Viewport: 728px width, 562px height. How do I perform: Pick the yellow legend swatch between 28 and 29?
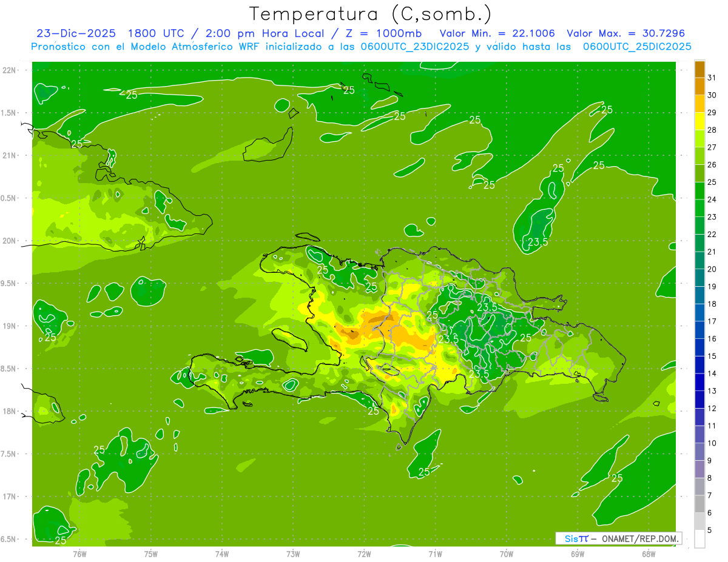tap(700, 121)
